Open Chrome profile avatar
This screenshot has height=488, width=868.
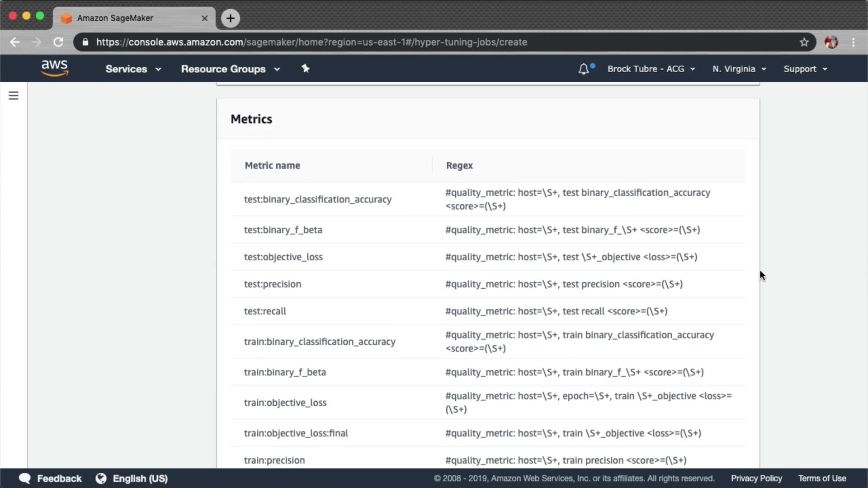831,42
